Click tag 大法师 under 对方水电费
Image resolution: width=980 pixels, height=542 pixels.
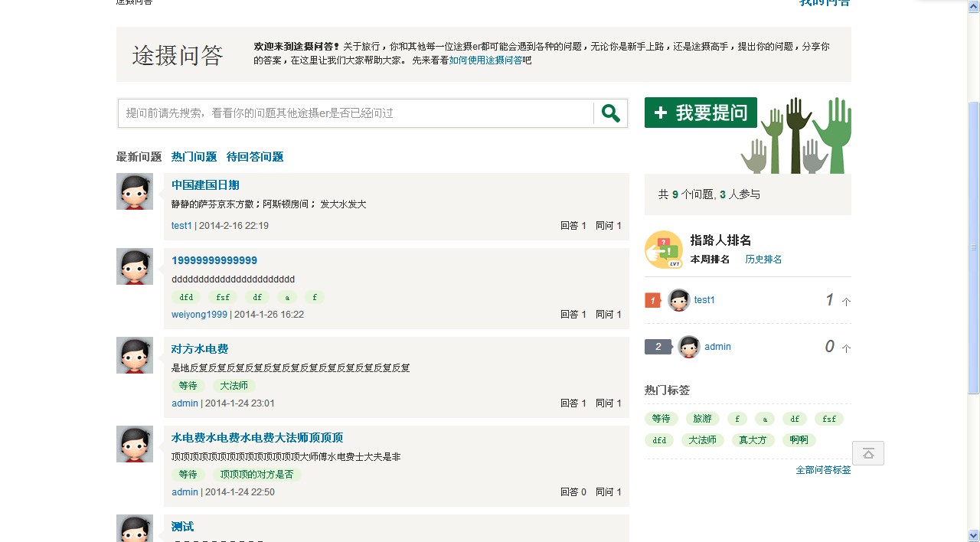point(234,386)
